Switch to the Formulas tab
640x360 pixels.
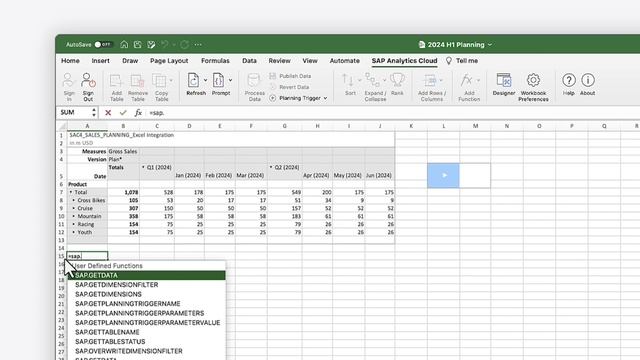coord(215,60)
